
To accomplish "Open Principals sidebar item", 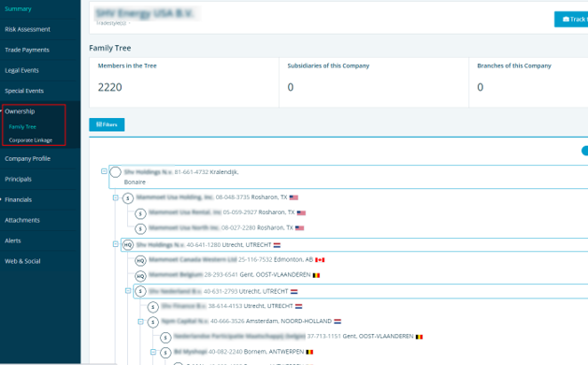I will (18, 179).
